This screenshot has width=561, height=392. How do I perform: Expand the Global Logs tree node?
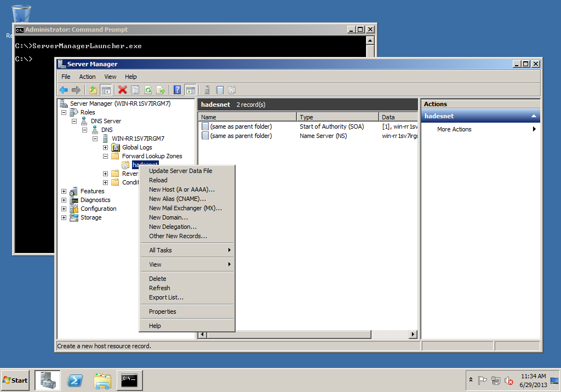(105, 147)
